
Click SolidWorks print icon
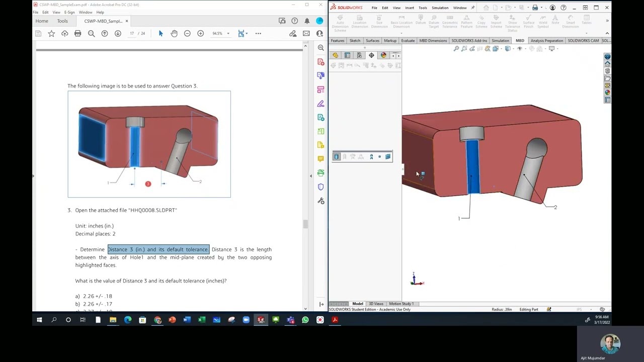(x=535, y=8)
